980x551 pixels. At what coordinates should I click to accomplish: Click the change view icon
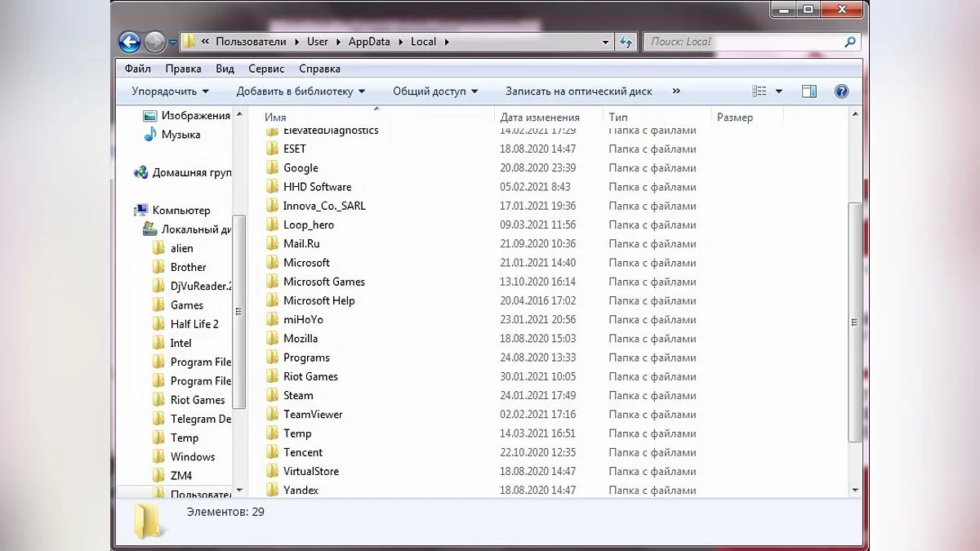point(759,91)
